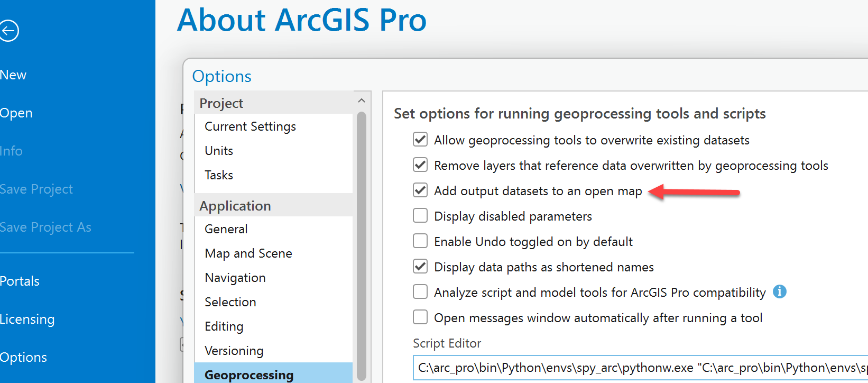Open the New project page

[x=13, y=75]
